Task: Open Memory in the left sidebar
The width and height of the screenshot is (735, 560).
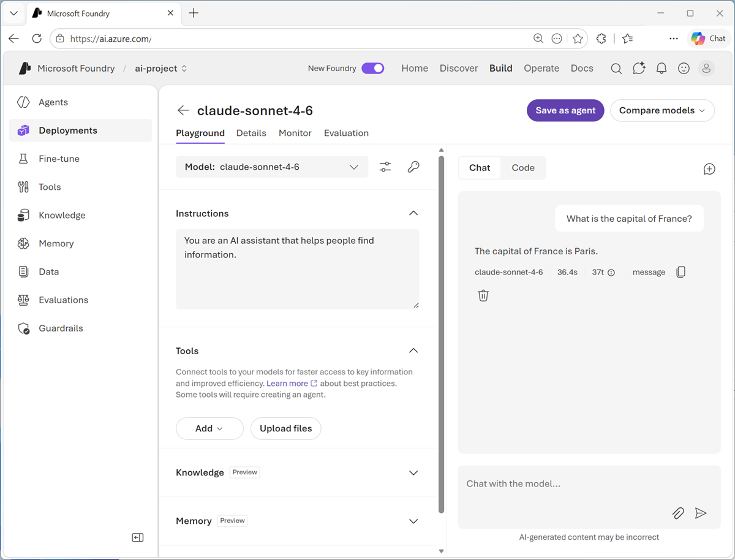Action: click(80, 243)
